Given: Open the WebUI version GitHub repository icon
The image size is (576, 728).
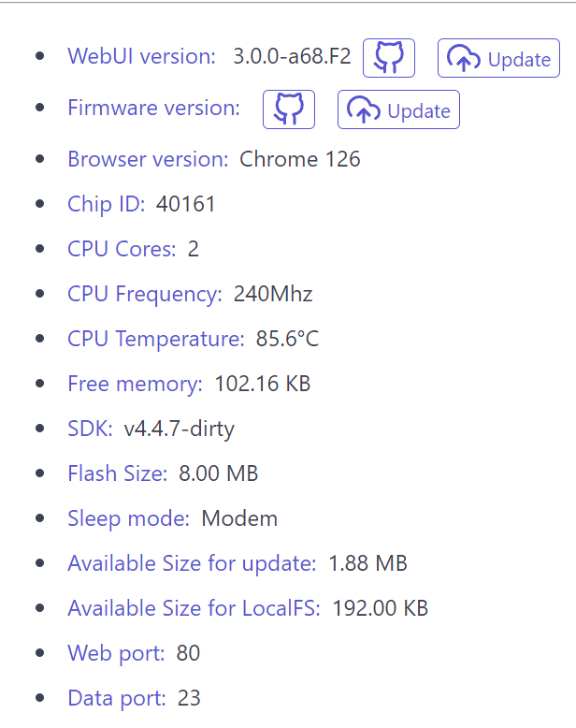Looking at the screenshot, I should tap(389, 58).
